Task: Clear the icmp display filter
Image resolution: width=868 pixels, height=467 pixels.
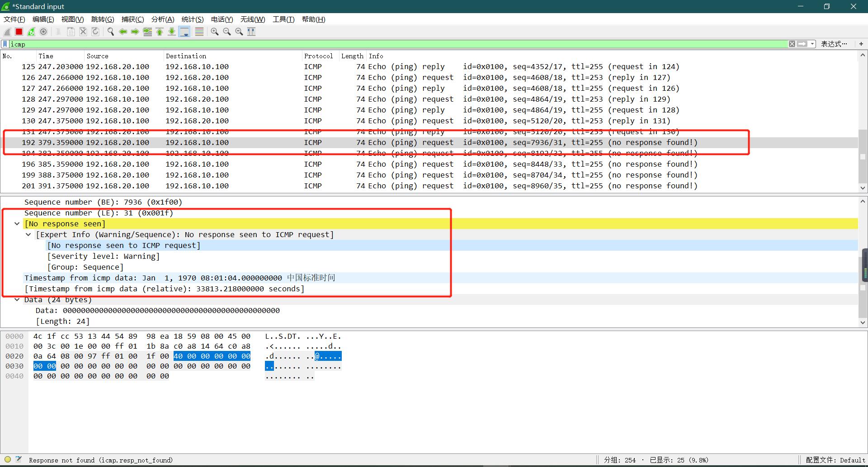Action: click(x=792, y=44)
